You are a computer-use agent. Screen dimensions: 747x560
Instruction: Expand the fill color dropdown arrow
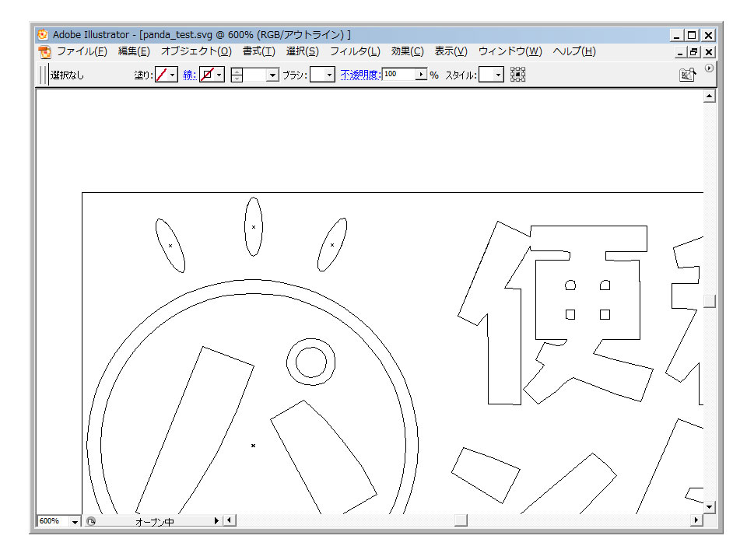pyautogui.click(x=173, y=75)
